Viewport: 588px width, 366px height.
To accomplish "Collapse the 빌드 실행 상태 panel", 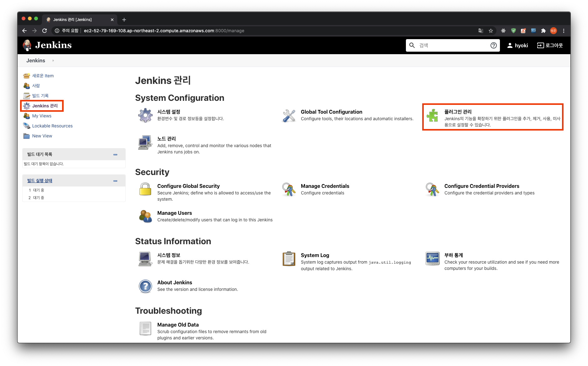I will click(115, 181).
